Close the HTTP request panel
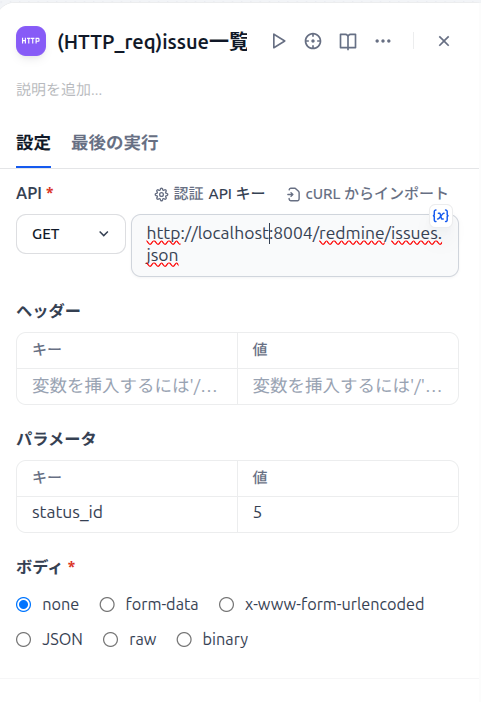This screenshot has height=702, width=481. 444,41
